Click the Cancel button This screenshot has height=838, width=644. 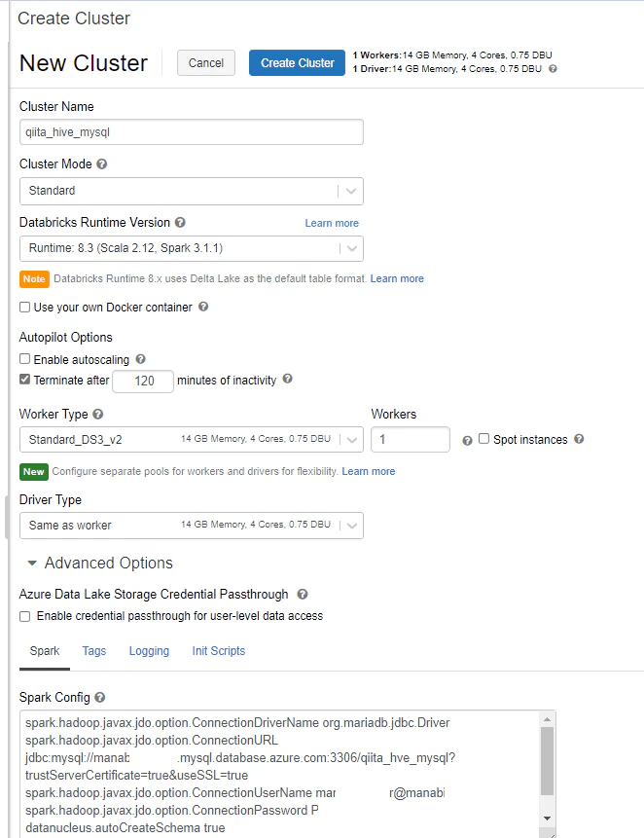206,63
